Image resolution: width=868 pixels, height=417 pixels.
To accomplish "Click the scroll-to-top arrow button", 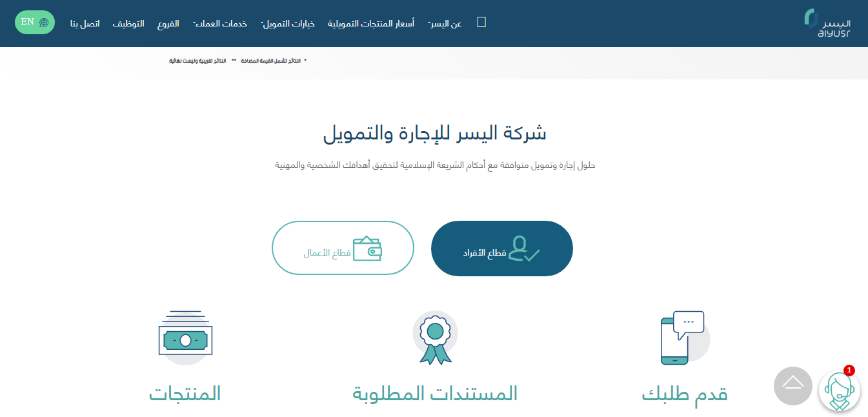I will click(x=792, y=386).
